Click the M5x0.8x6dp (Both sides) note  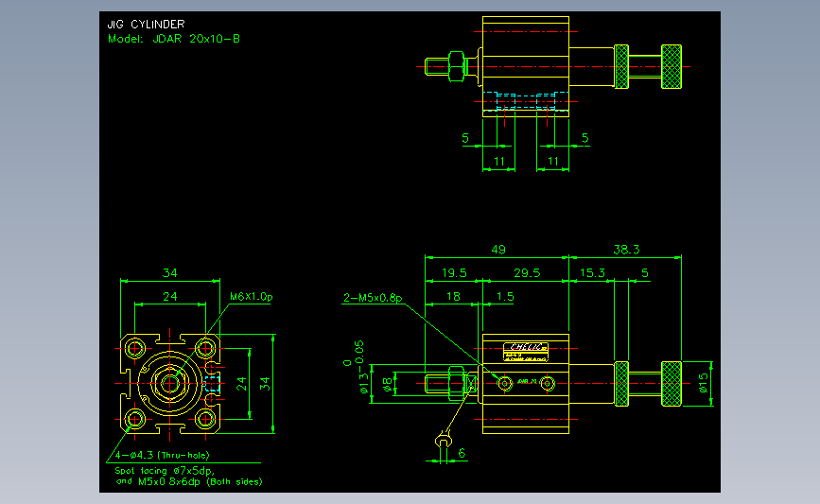tap(200, 481)
